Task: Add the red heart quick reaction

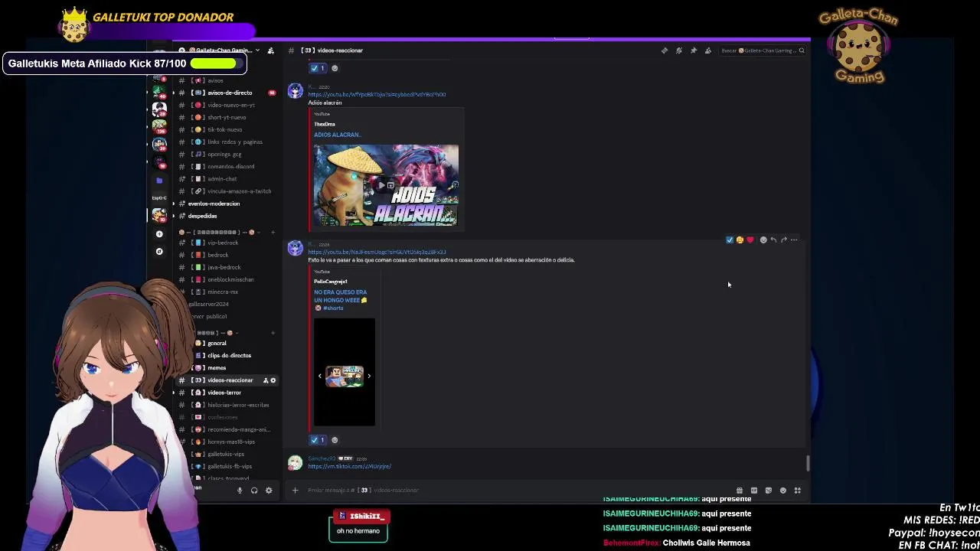Action: (750, 240)
